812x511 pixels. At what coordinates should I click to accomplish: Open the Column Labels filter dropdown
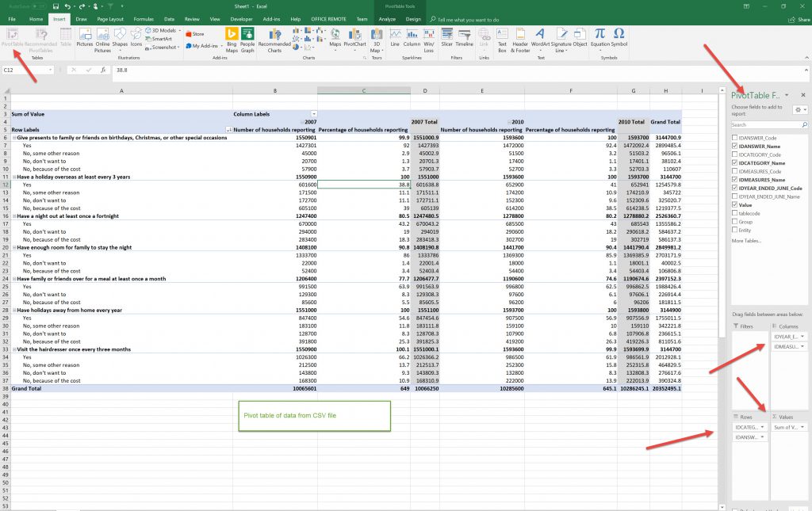coord(313,114)
